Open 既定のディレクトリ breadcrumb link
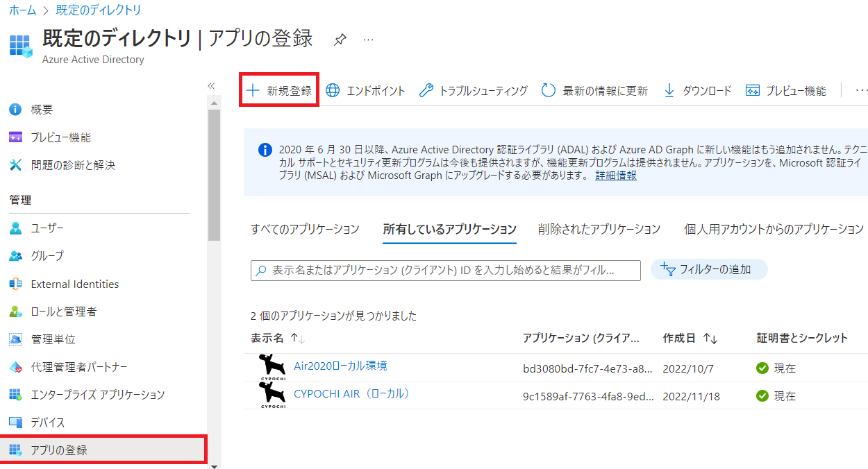868x469 pixels. click(x=97, y=10)
